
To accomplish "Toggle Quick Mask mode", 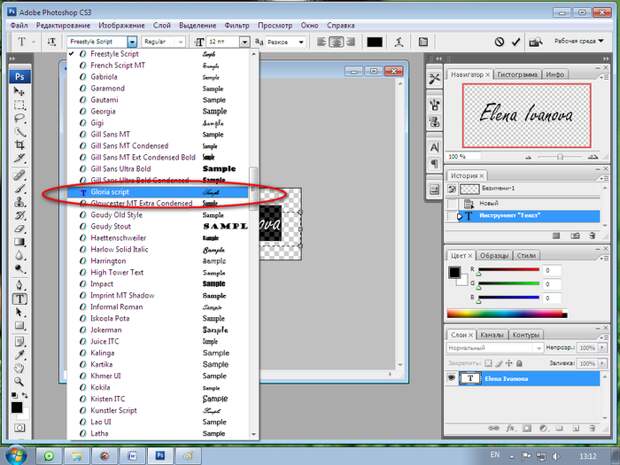I will (19, 427).
